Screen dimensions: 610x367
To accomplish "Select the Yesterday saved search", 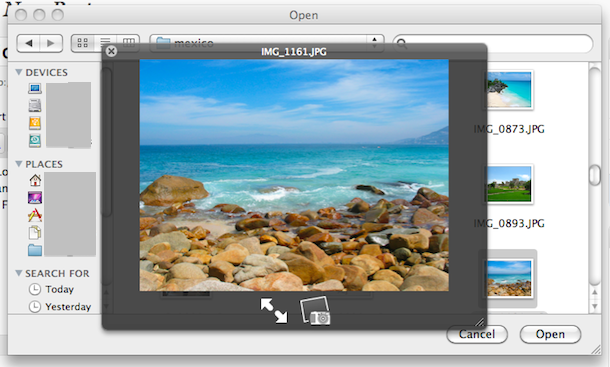I will (x=60, y=307).
